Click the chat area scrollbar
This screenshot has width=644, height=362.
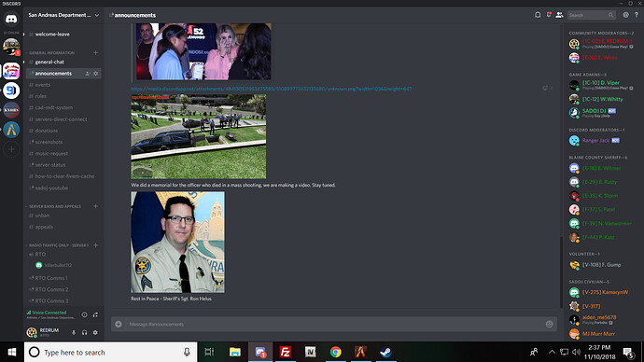tap(561, 272)
